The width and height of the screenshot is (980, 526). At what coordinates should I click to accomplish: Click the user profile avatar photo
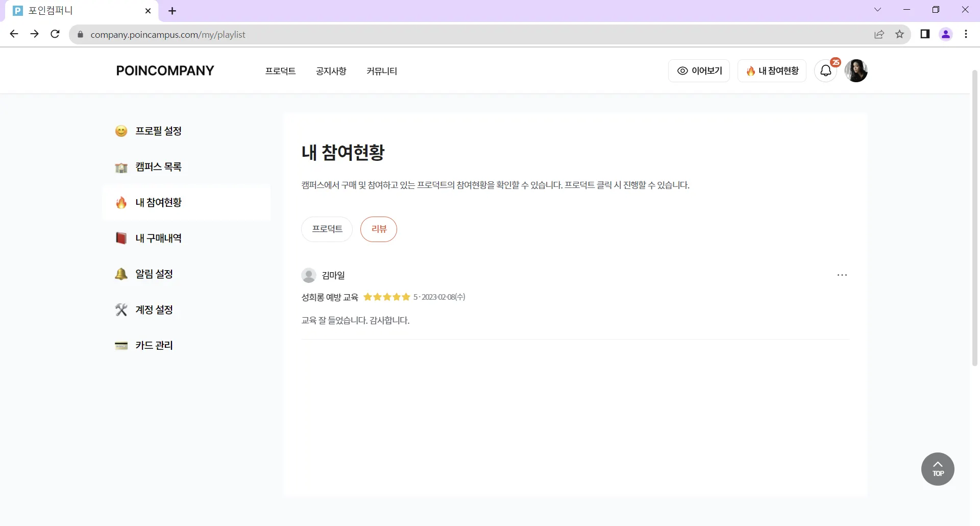pos(856,70)
